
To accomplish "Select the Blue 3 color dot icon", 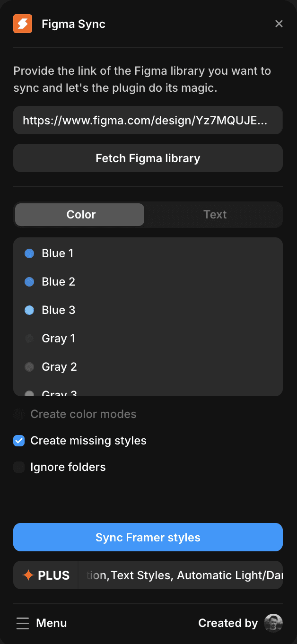I will (29, 310).
